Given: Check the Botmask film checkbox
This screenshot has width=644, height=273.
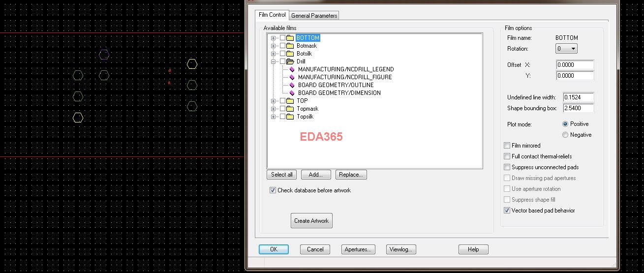Looking at the screenshot, I should click(282, 46).
